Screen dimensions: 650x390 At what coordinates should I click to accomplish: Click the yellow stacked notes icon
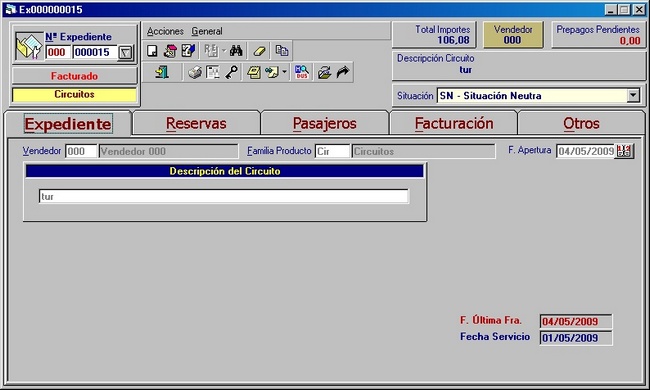click(254, 73)
